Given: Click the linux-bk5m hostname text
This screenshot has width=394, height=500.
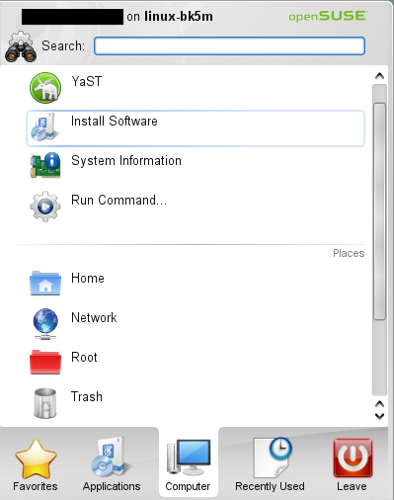Looking at the screenshot, I should pyautogui.click(x=178, y=16).
